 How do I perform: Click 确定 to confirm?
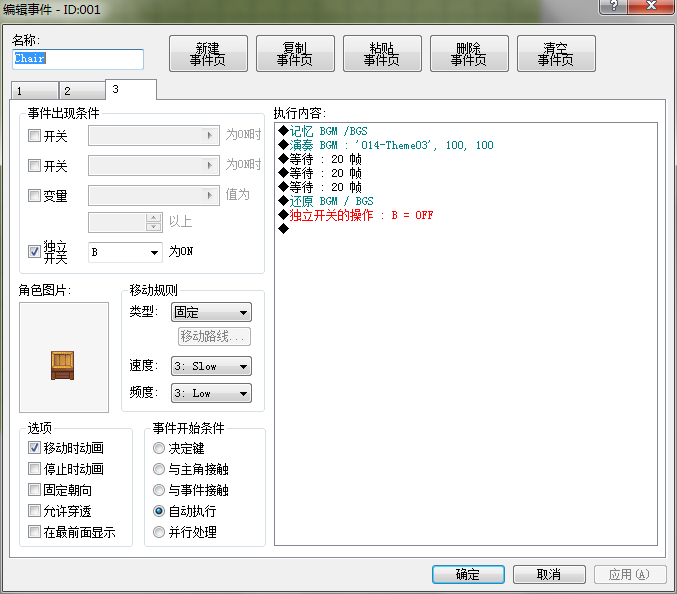coord(468,575)
